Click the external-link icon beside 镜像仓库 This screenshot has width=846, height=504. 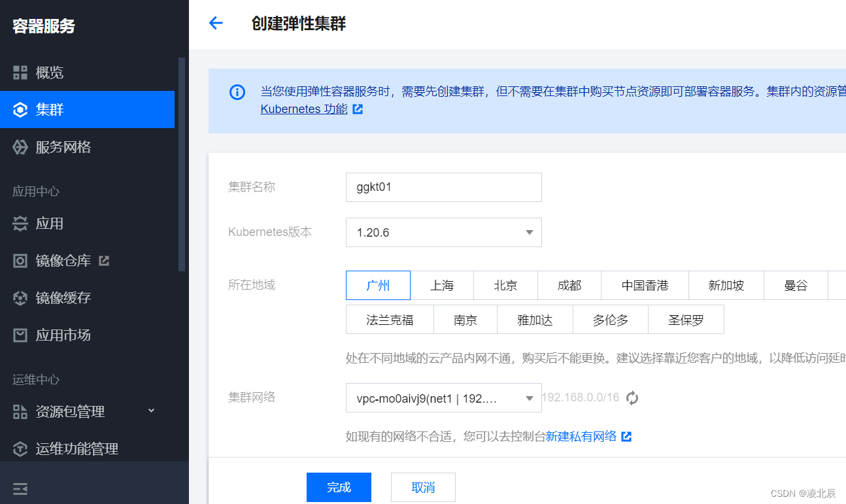pos(103,260)
